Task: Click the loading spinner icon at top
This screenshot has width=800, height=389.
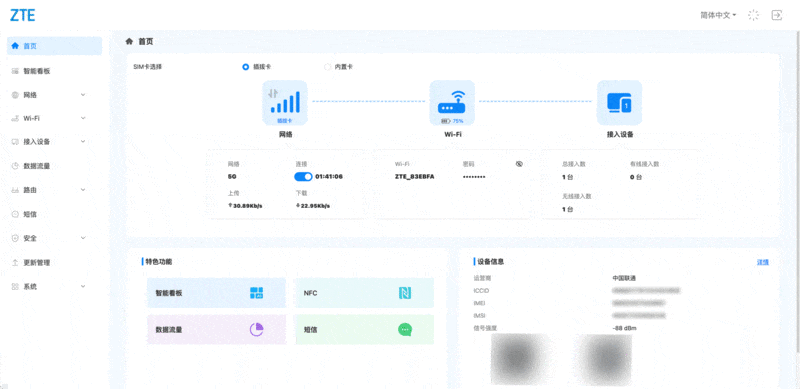Action: [754, 15]
